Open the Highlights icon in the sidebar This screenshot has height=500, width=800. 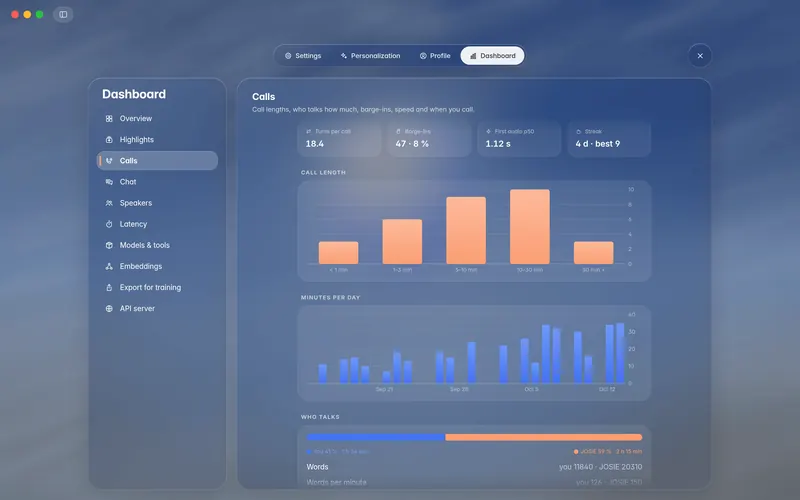click(x=109, y=140)
